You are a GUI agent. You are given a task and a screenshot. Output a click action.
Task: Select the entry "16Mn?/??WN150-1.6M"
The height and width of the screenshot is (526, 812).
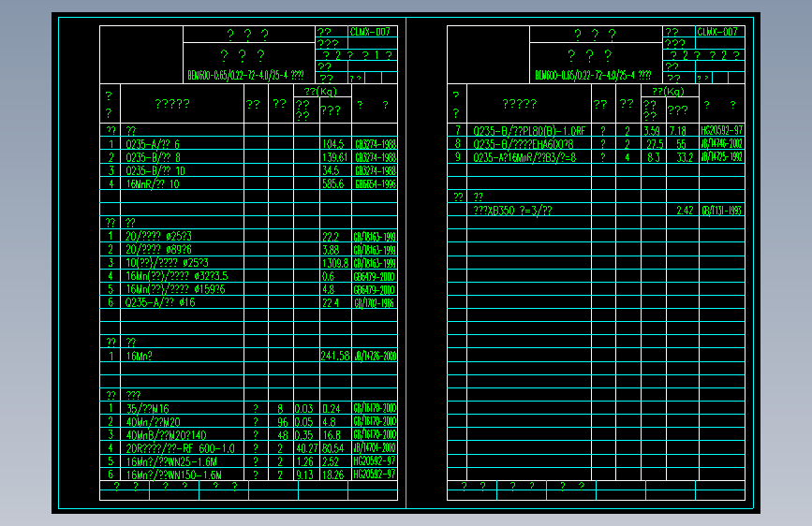pos(174,475)
